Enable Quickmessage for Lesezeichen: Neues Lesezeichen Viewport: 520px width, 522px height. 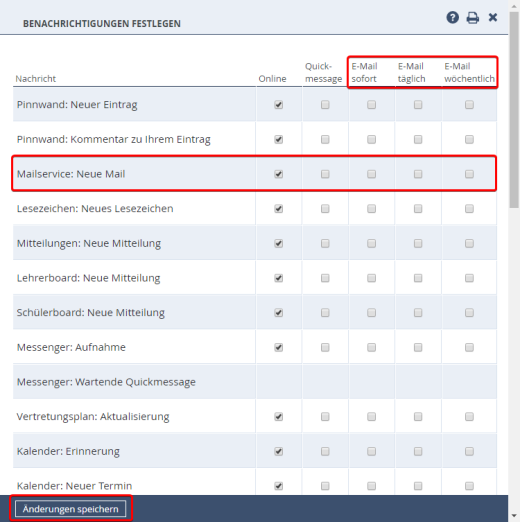(325, 209)
